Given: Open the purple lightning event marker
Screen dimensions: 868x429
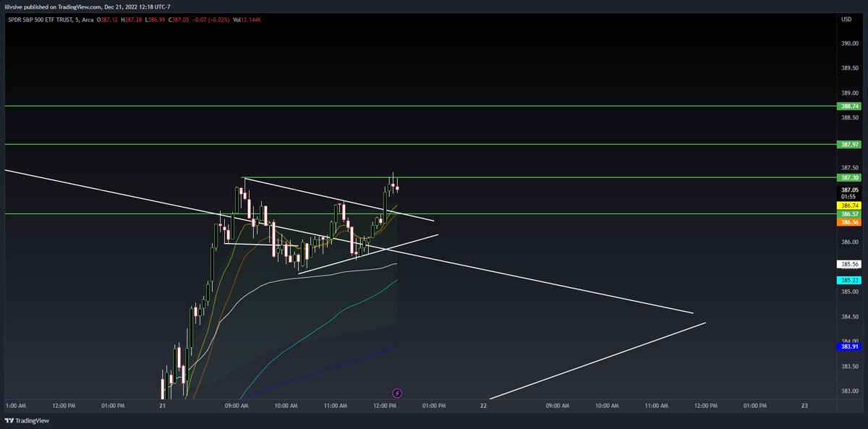Looking at the screenshot, I should [396, 393].
